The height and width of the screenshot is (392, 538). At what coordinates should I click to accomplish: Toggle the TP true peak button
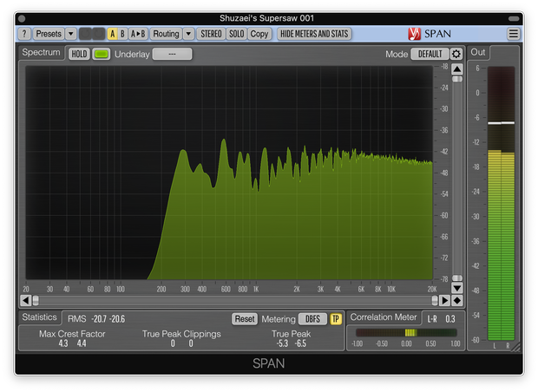pos(336,319)
